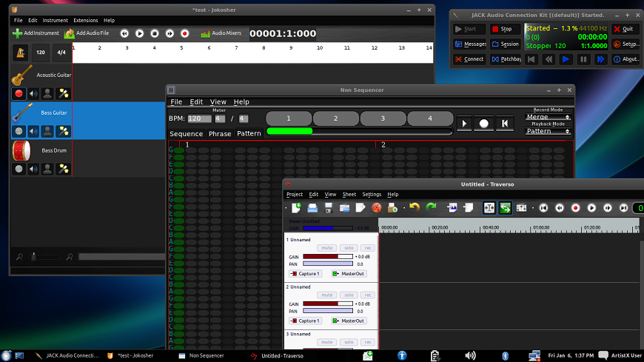Click the undo arrow in Traverso toolbar
Screen dimensions: 644x362
tap(414, 208)
